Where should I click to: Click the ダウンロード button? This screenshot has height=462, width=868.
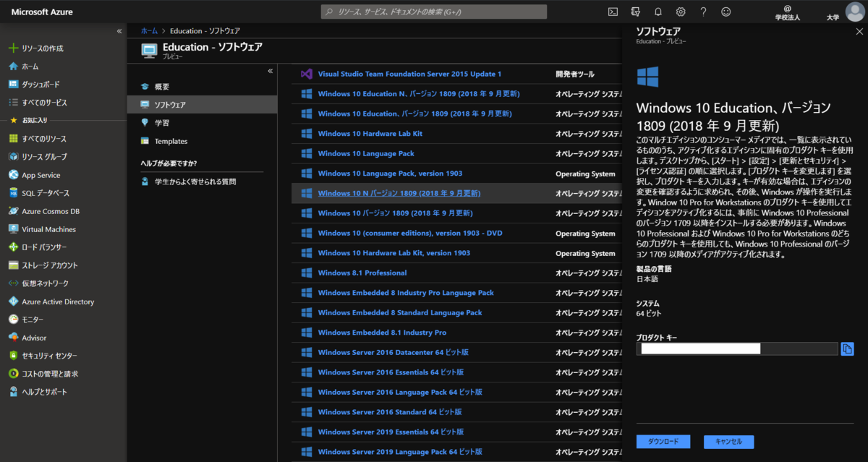coord(663,442)
